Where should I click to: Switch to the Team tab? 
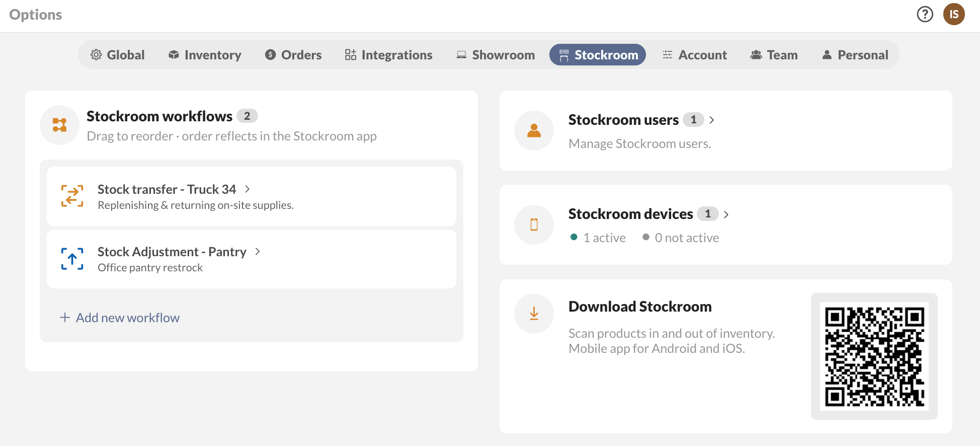point(774,55)
